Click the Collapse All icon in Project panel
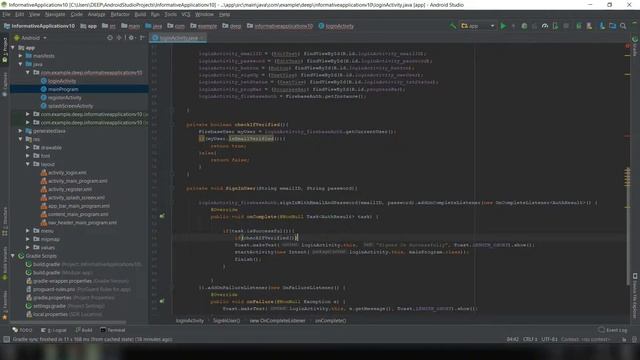 pos(119,38)
